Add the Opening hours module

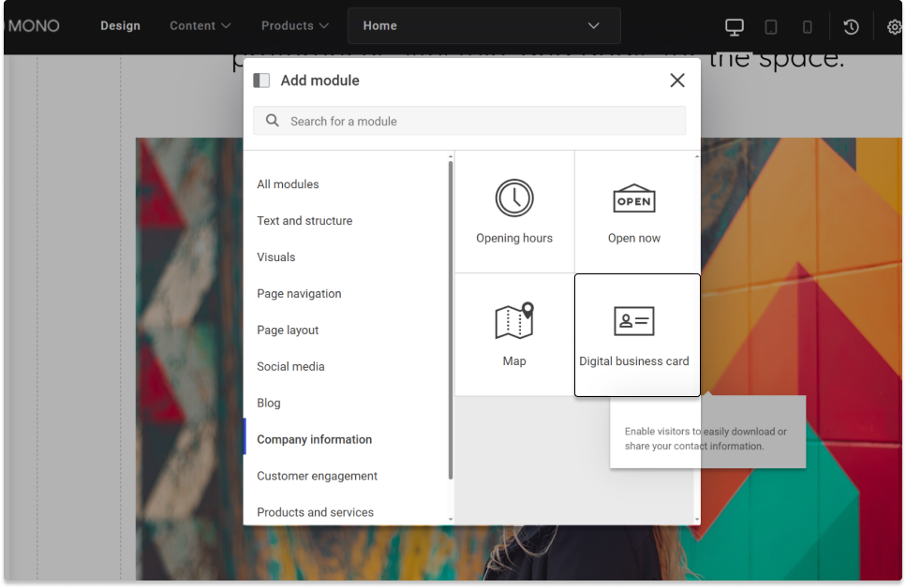[513, 210]
